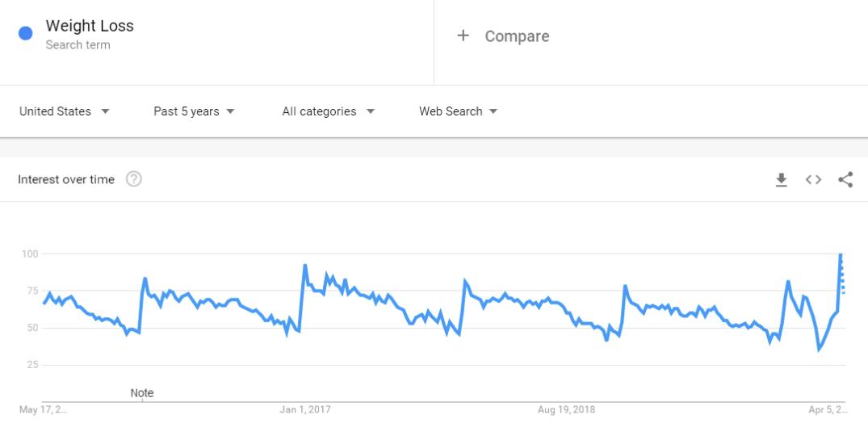Click the Note marker on timeline
Screen dimensions: 868x444
(x=142, y=393)
